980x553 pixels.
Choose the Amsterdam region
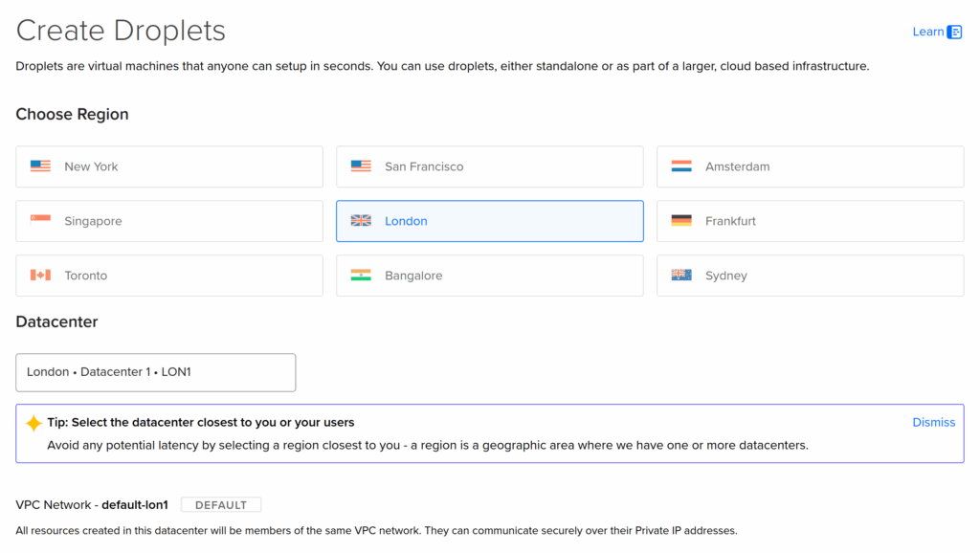[x=810, y=166]
